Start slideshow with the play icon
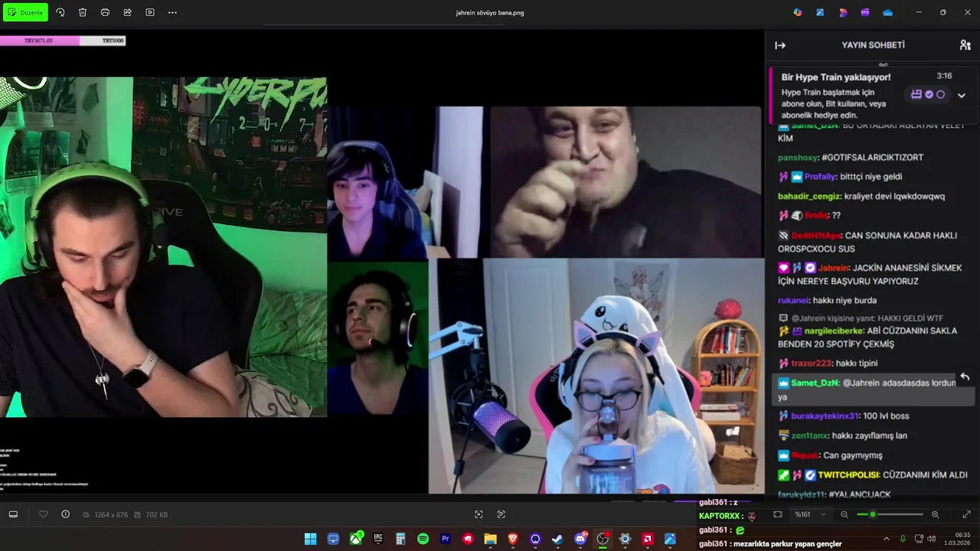Viewport: 980px width, 551px height. pos(149,12)
